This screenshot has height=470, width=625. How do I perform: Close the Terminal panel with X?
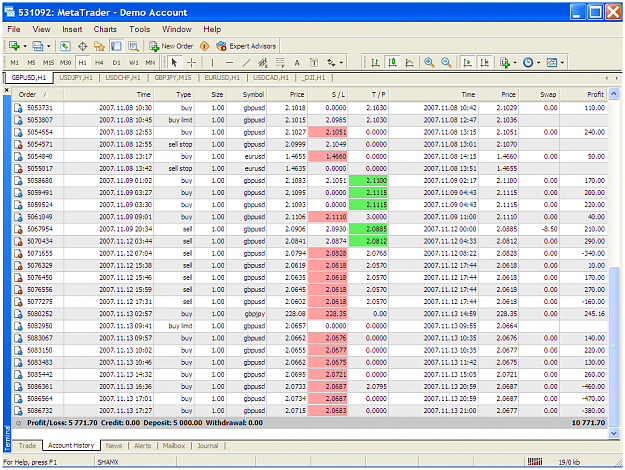point(7,90)
